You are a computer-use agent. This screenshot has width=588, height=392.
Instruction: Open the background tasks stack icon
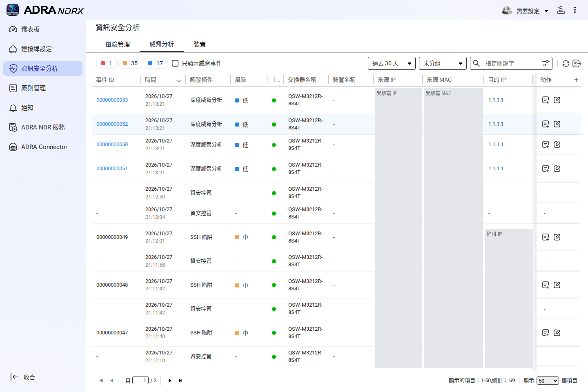(561, 10)
